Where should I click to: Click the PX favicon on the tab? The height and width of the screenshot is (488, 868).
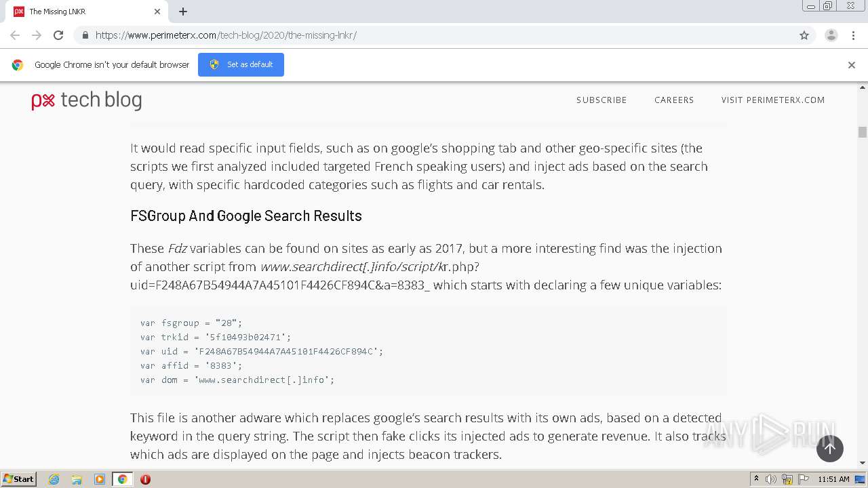click(x=19, y=12)
